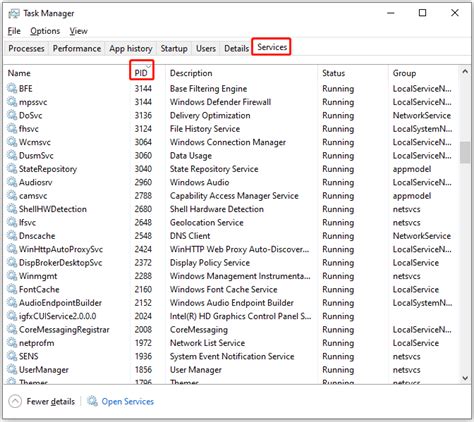Click the icon next to Dnscache
The image size is (474, 422).
click(x=12, y=235)
